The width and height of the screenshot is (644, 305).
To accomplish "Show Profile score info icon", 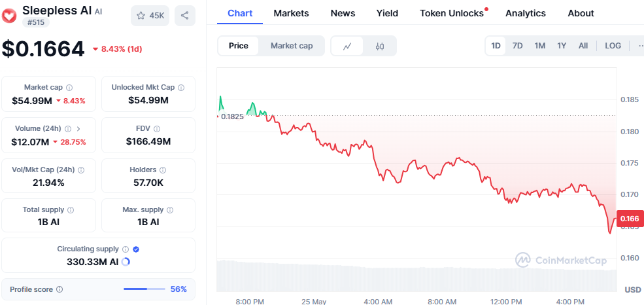I will pyautogui.click(x=59, y=289).
